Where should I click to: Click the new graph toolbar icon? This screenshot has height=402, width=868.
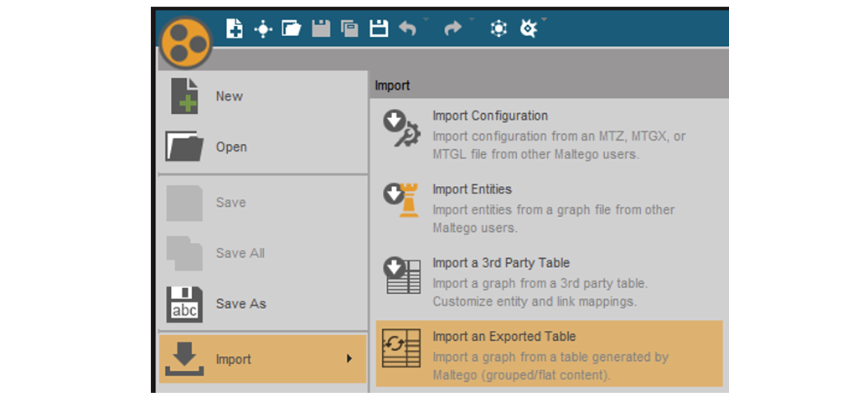pos(234,28)
